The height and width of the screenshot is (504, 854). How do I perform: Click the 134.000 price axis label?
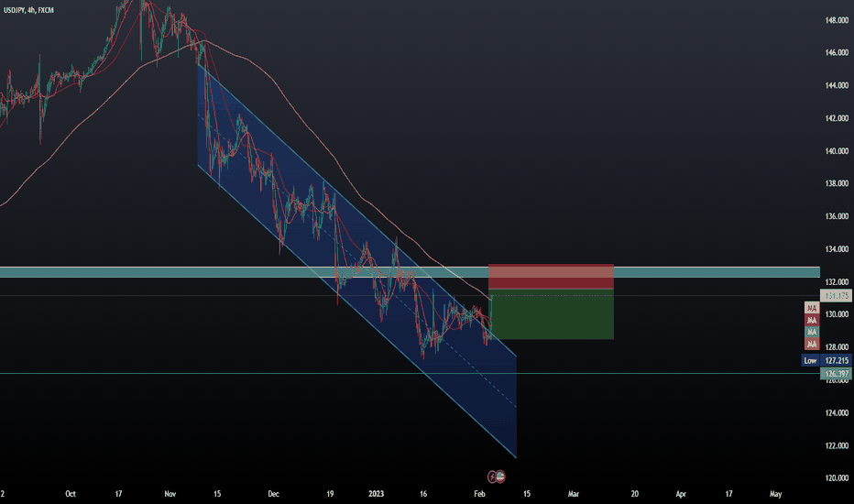(x=837, y=249)
